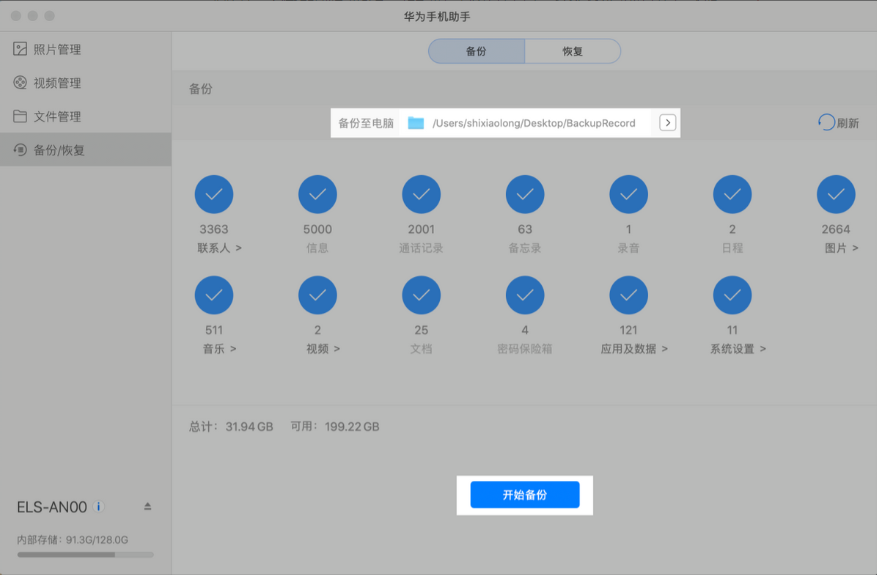Open the 照片管理 photo management icon
The height and width of the screenshot is (575, 877).
tap(20, 49)
